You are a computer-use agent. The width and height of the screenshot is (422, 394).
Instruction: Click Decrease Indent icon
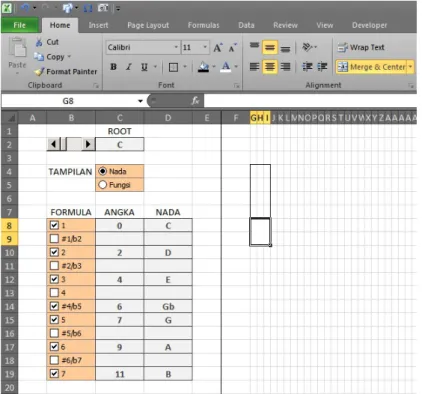307,67
